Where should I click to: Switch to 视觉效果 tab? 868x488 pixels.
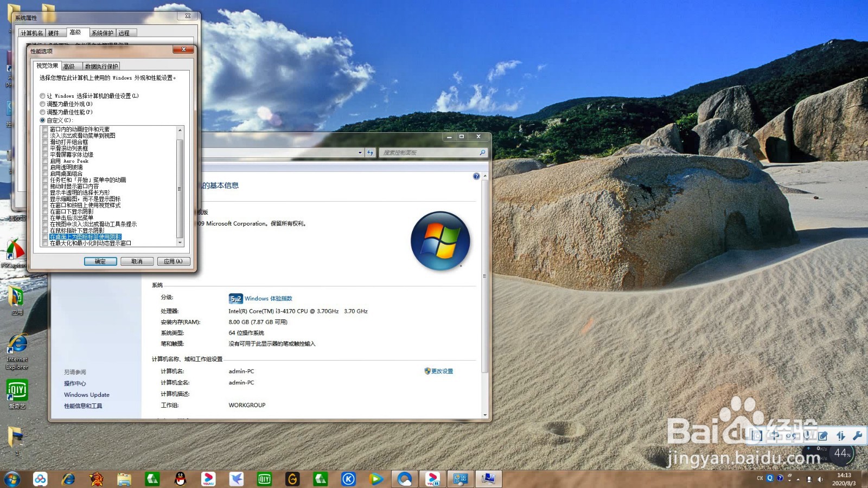[x=47, y=66]
